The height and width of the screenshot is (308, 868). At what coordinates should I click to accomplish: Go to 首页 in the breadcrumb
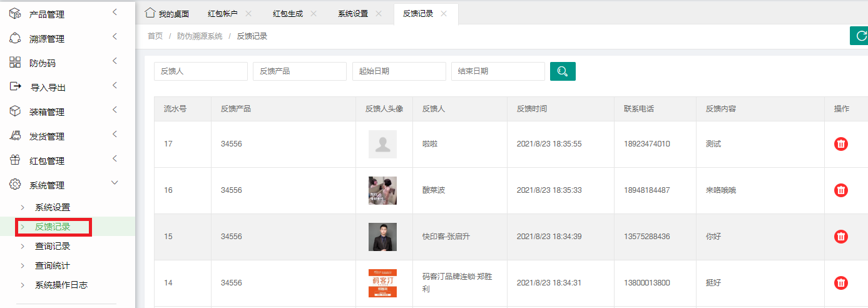155,36
